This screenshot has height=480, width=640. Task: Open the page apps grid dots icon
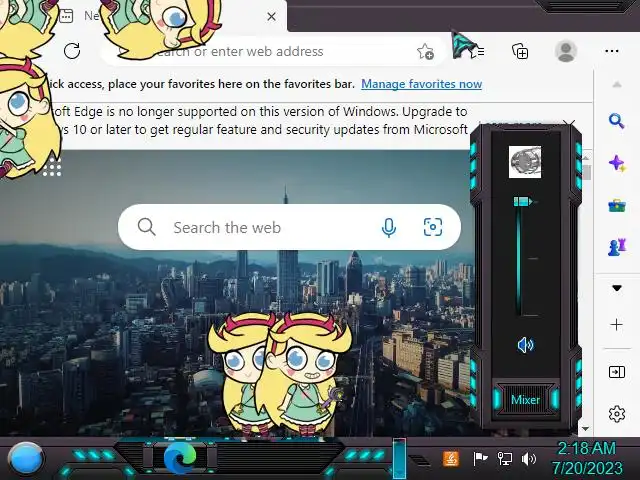pos(52,168)
